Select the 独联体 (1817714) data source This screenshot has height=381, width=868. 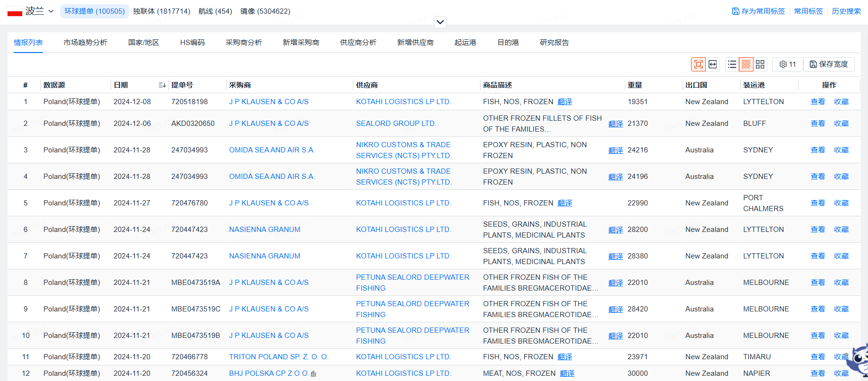click(161, 11)
